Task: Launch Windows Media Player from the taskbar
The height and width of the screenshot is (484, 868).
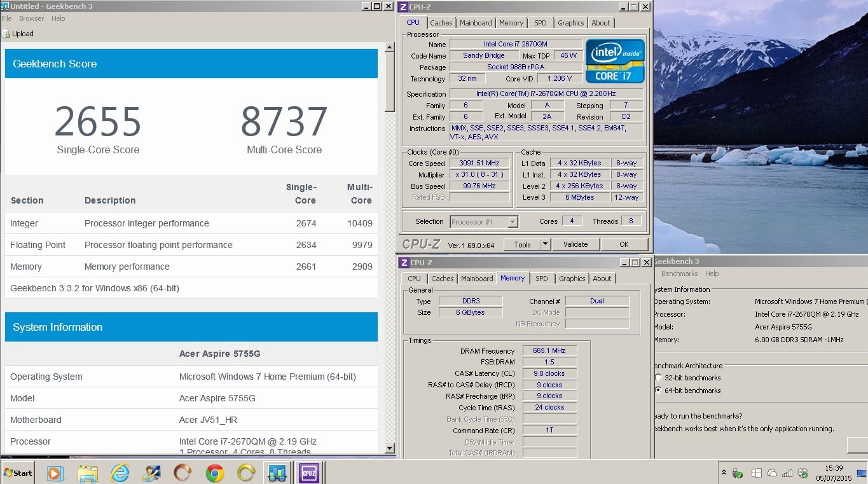Action: [x=55, y=473]
